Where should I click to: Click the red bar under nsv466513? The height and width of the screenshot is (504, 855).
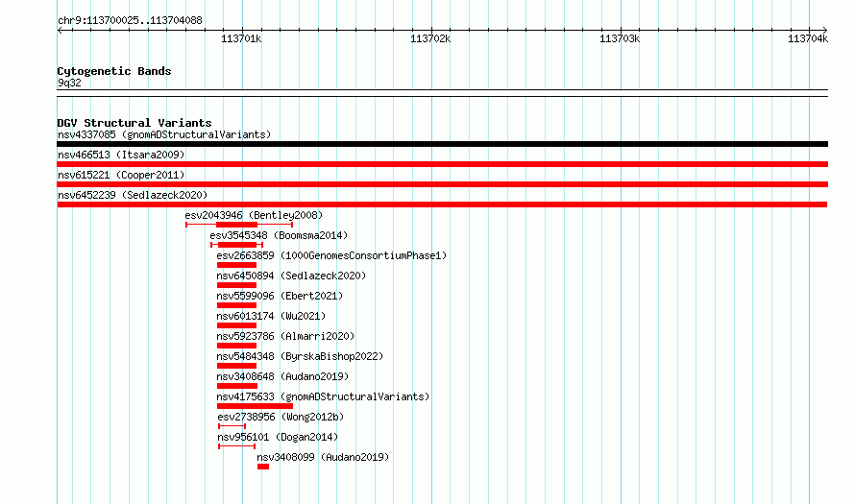click(442, 164)
